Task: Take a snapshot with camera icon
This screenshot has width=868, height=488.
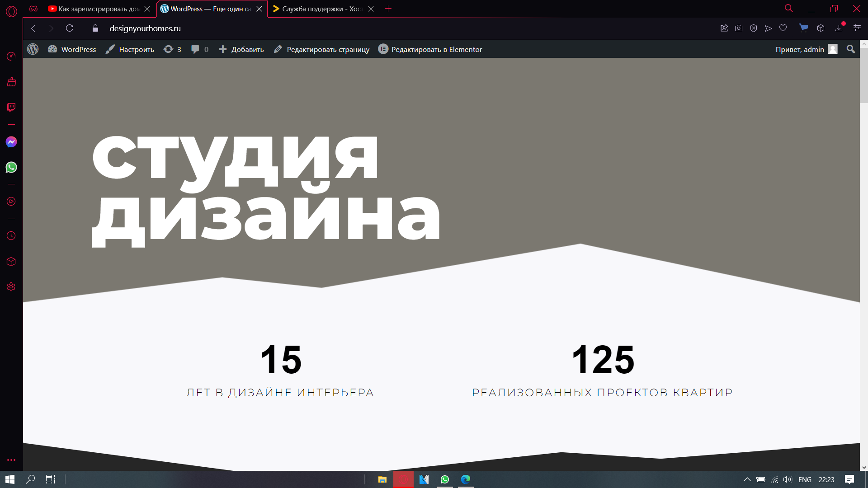Action: click(739, 28)
